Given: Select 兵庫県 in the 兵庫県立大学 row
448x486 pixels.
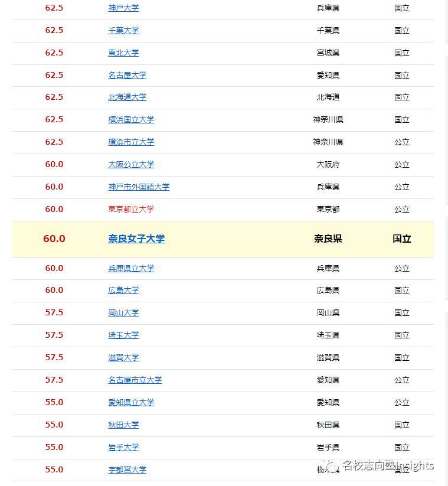Looking at the screenshot, I should pos(328,269).
